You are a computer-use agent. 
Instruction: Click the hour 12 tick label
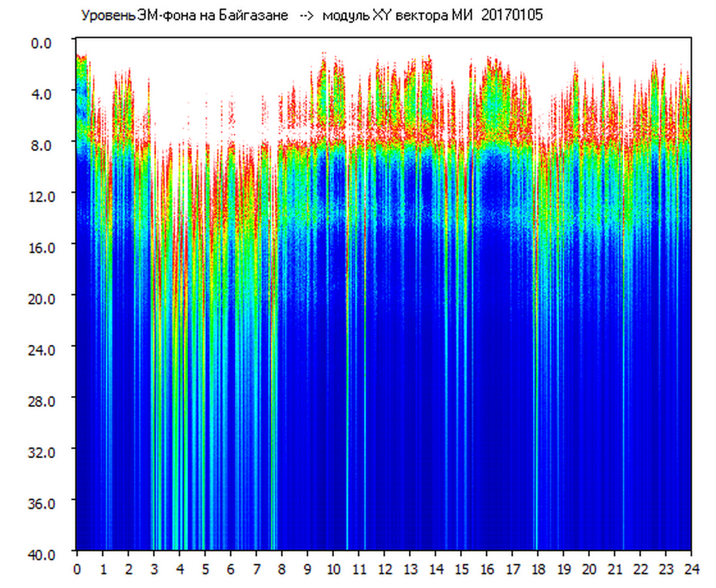[x=384, y=568]
